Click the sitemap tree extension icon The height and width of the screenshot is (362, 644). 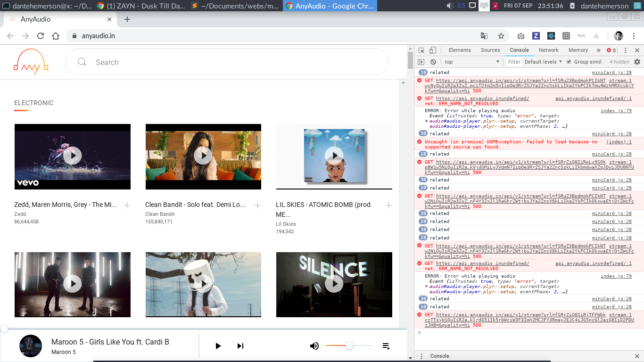(596, 36)
